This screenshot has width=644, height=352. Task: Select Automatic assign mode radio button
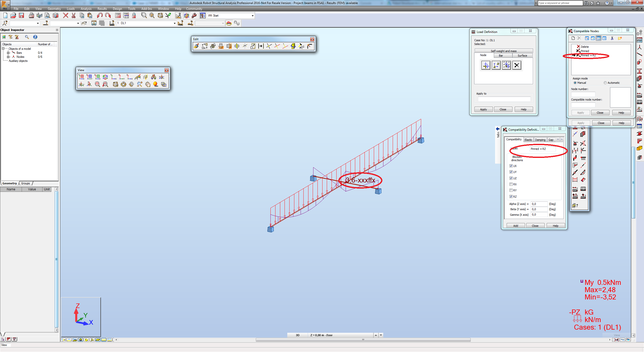(x=605, y=82)
